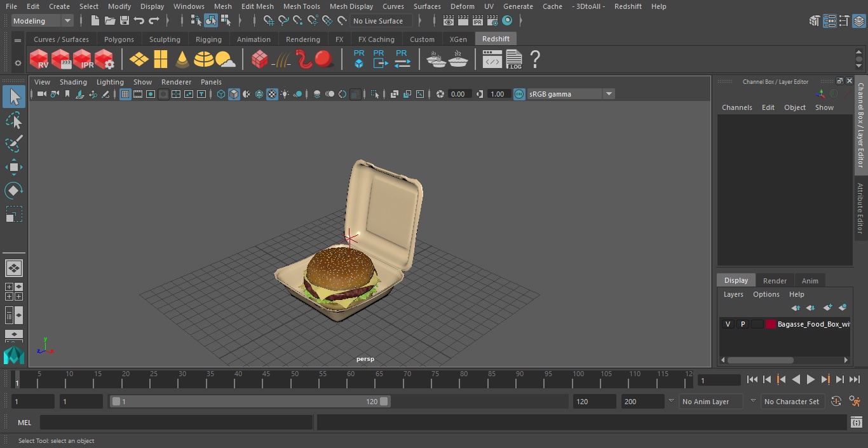This screenshot has height=448, width=868.
Task: Open the Mesh Tools menu
Action: pyautogui.click(x=301, y=6)
